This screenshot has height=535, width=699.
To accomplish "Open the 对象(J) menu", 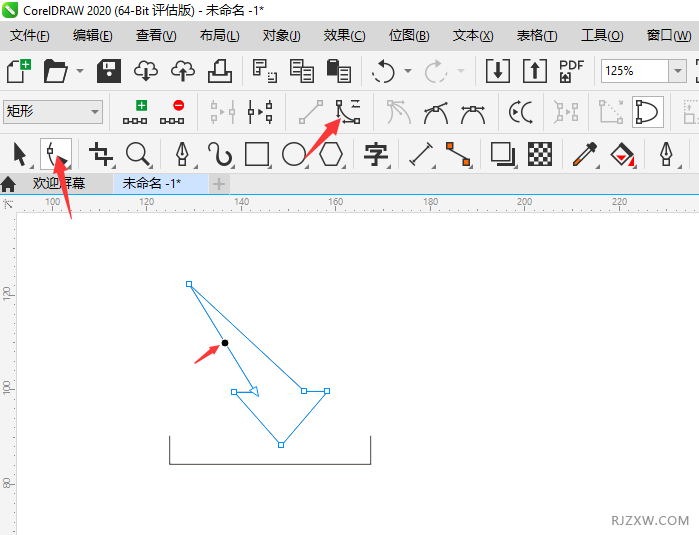I will 282,35.
